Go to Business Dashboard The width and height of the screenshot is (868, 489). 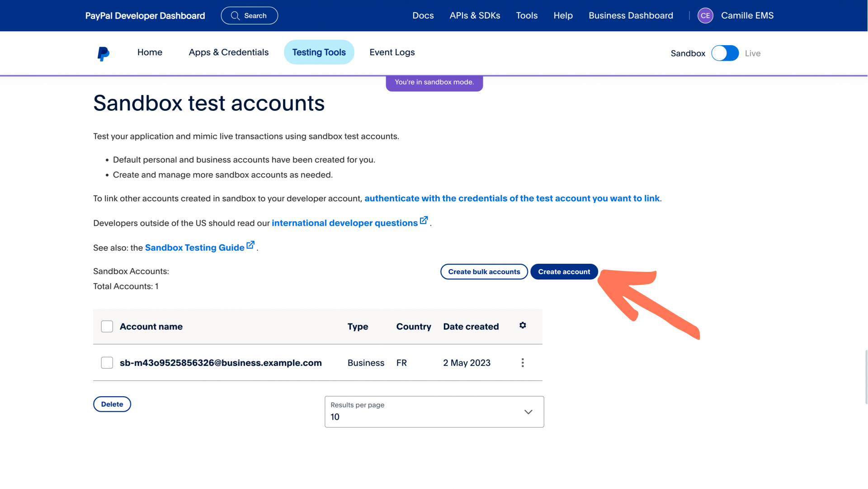(x=631, y=16)
